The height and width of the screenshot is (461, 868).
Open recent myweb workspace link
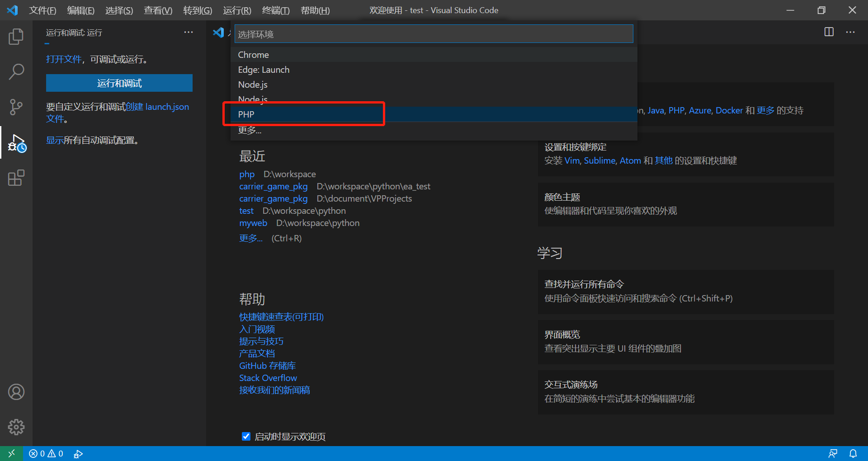click(253, 223)
